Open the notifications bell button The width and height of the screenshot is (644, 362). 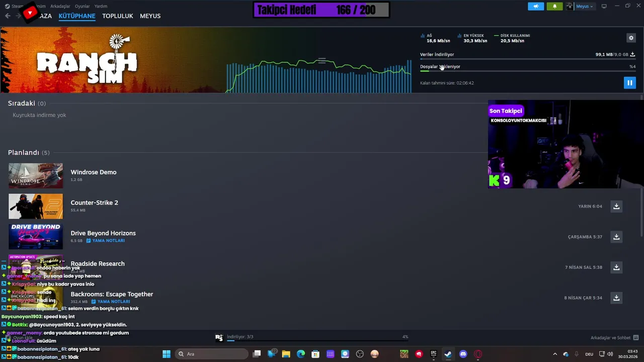(x=554, y=6)
